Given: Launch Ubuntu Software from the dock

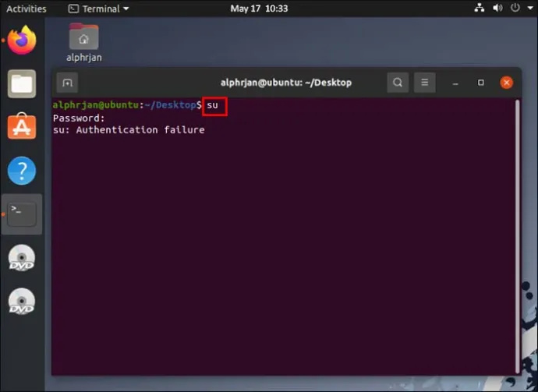Looking at the screenshot, I should (x=22, y=126).
